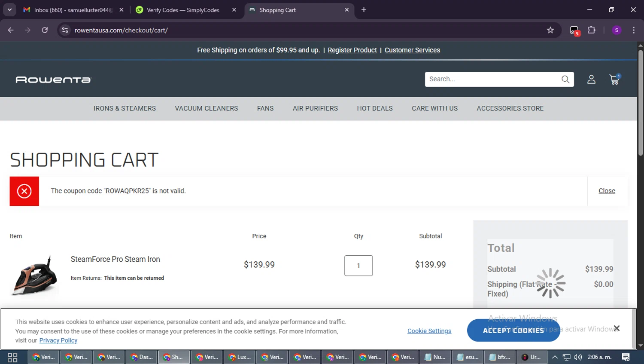The height and width of the screenshot is (364, 644).
Task: Open a new browser tab
Action: coord(364,10)
